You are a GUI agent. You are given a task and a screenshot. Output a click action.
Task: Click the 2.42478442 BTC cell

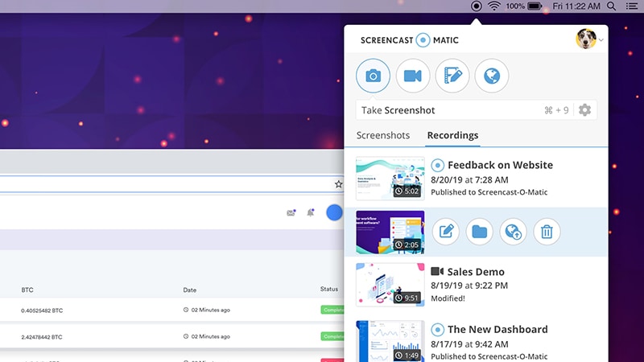click(42, 337)
